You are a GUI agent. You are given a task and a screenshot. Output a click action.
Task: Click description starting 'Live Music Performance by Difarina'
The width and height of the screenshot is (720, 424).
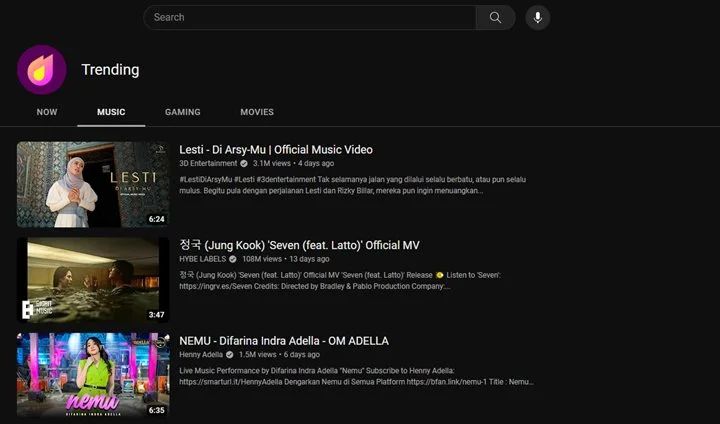[356, 376]
